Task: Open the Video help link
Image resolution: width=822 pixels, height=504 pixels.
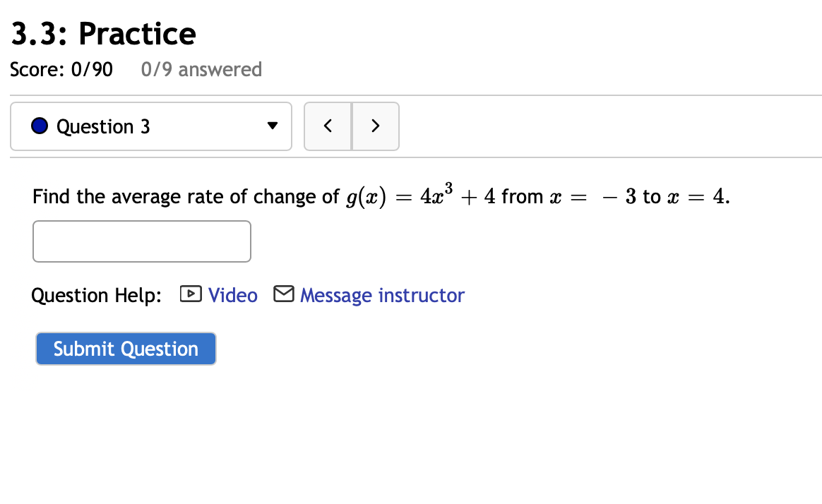Action: point(232,294)
